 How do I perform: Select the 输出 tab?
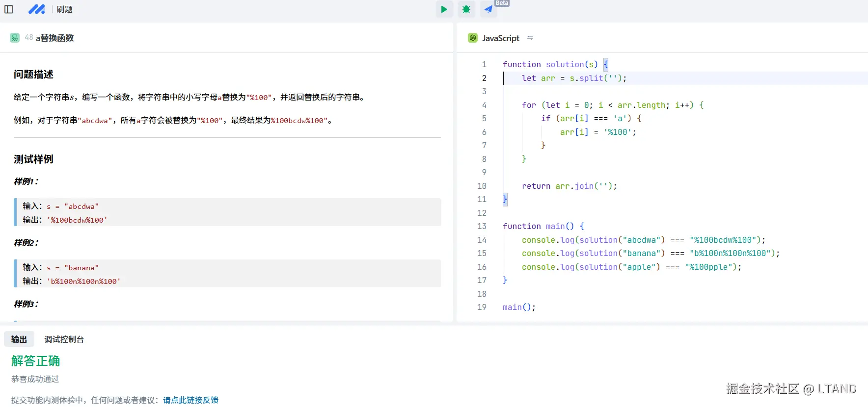[19, 339]
